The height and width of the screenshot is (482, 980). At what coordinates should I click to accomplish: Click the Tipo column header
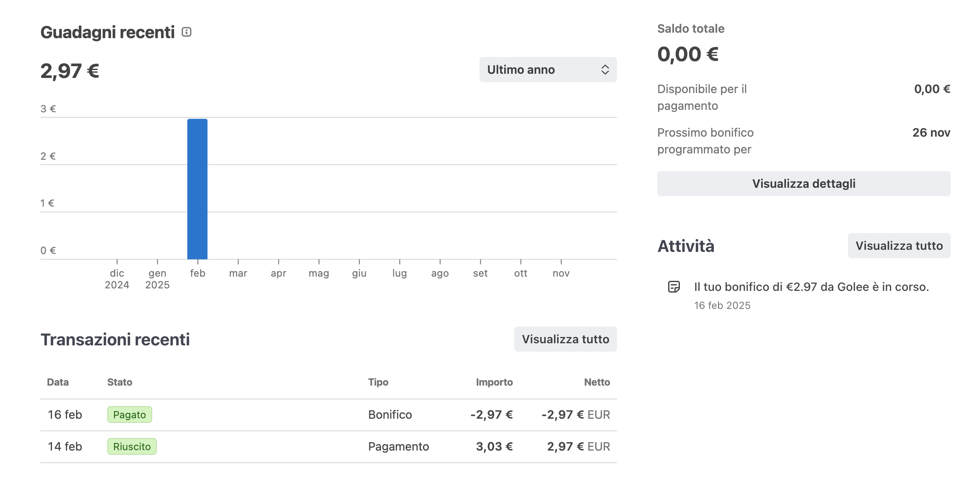click(378, 382)
